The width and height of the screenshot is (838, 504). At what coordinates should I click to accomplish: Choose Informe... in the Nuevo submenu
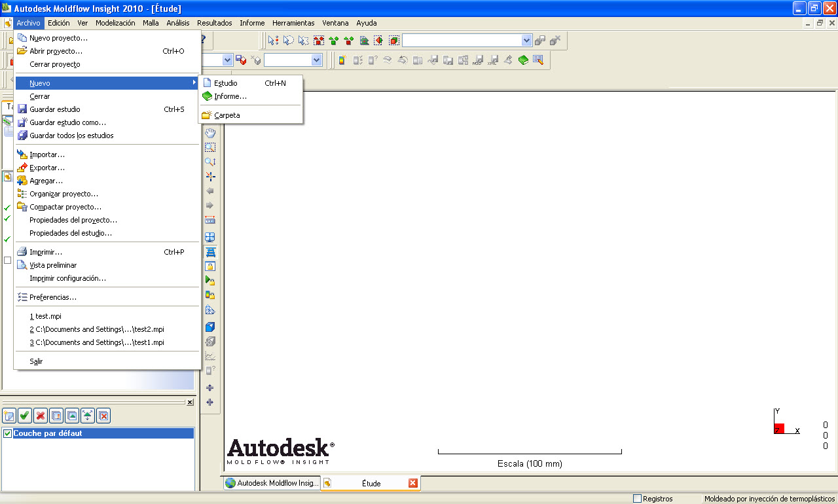pyautogui.click(x=251, y=96)
